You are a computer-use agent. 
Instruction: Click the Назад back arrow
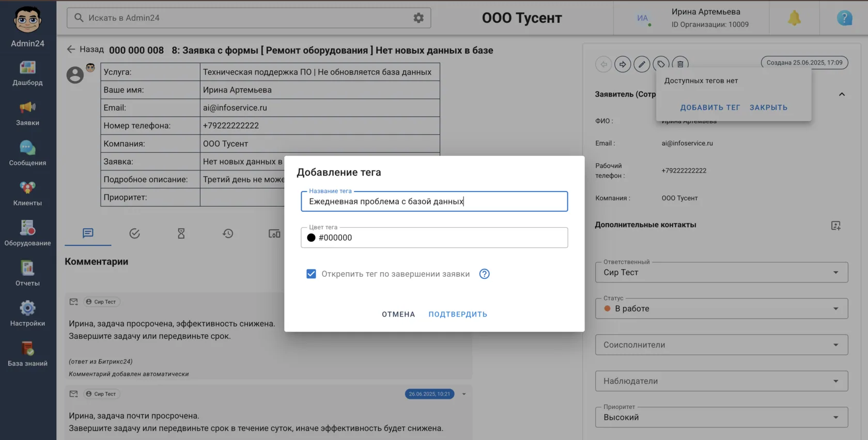pyautogui.click(x=71, y=50)
